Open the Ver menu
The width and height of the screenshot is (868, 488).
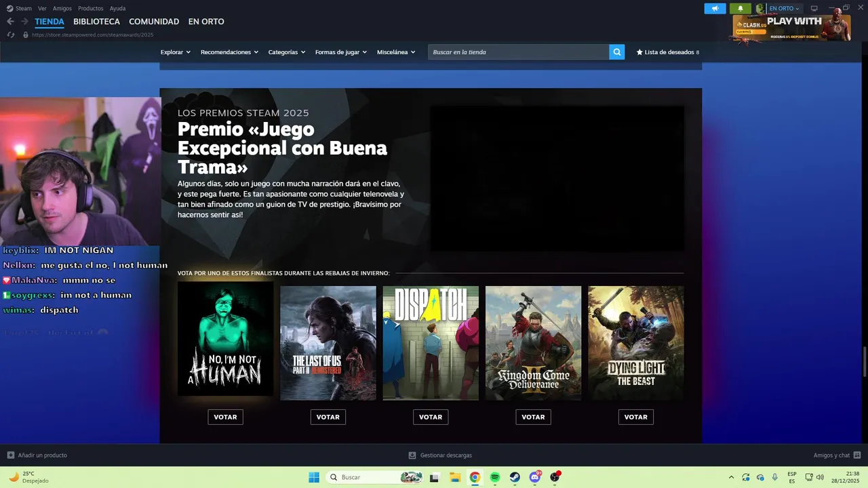tap(42, 8)
